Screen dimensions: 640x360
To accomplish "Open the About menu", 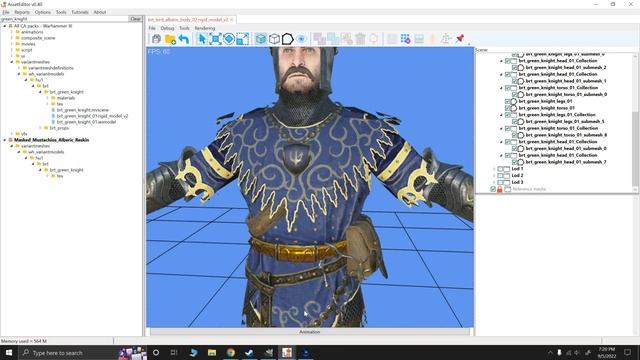I will tap(100, 12).
